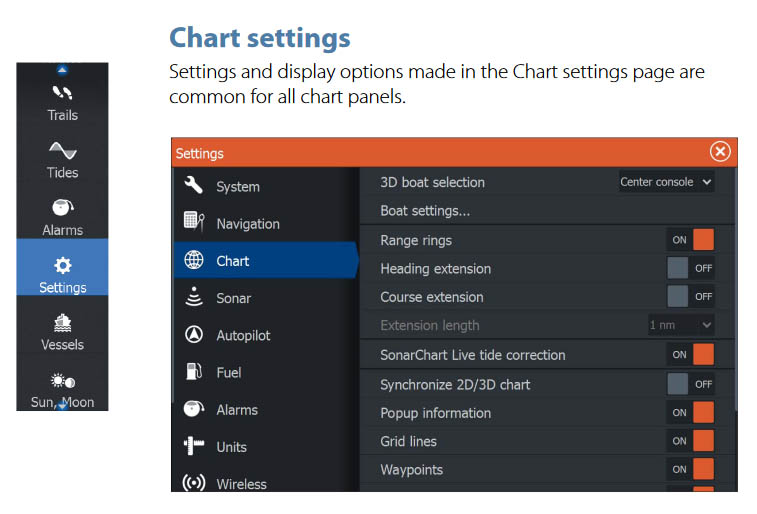The height and width of the screenshot is (514, 757).
Task: Disable SonarChart Live tide correction
Action: (691, 354)
